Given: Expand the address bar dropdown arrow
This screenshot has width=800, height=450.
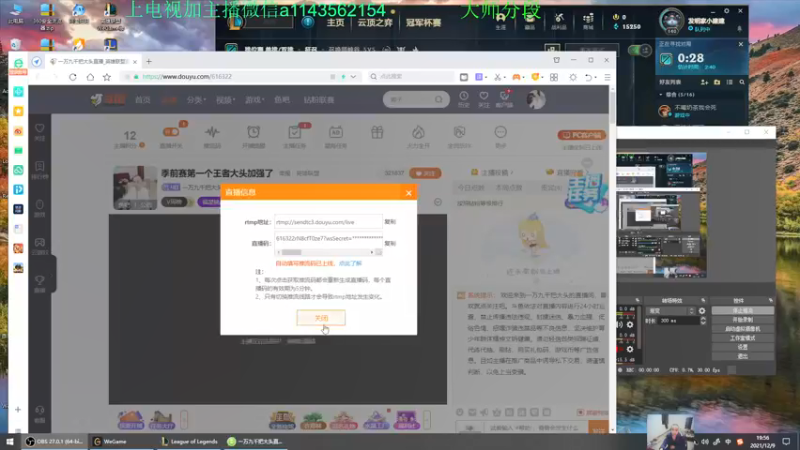Looking at the screenshot, I should (x=353, y=77).
